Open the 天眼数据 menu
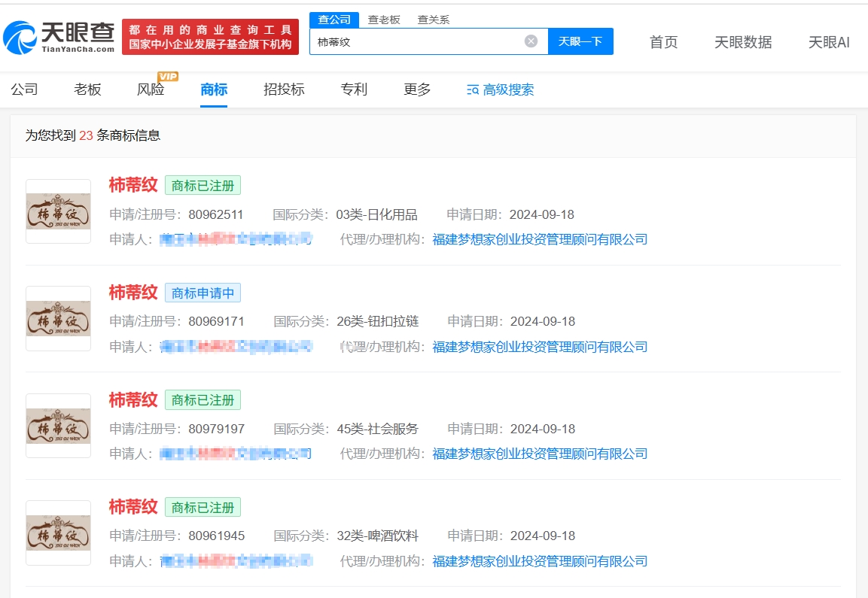Image resolution: width=868 pixels, height=598 pixels. pos(743,42)
